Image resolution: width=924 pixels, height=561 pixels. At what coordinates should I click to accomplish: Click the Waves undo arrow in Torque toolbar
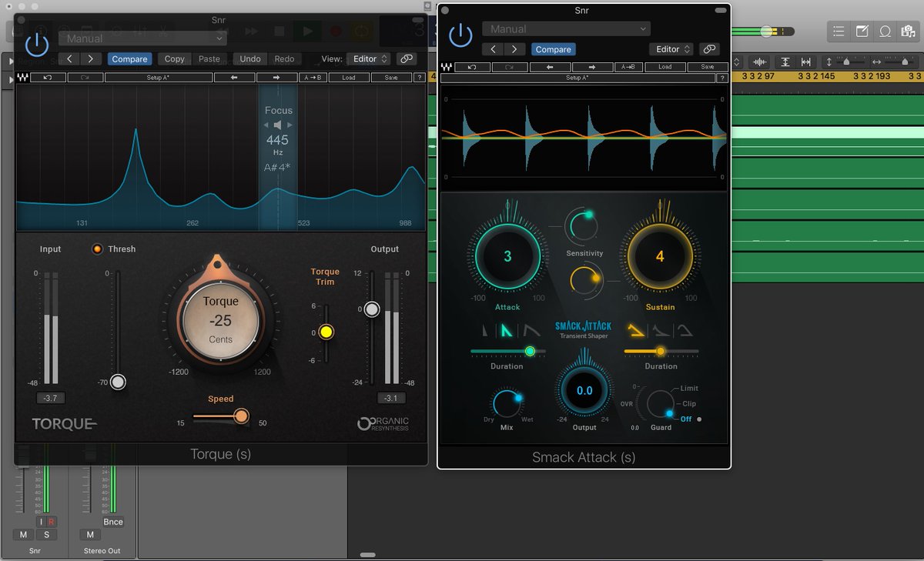coord(49,78)
